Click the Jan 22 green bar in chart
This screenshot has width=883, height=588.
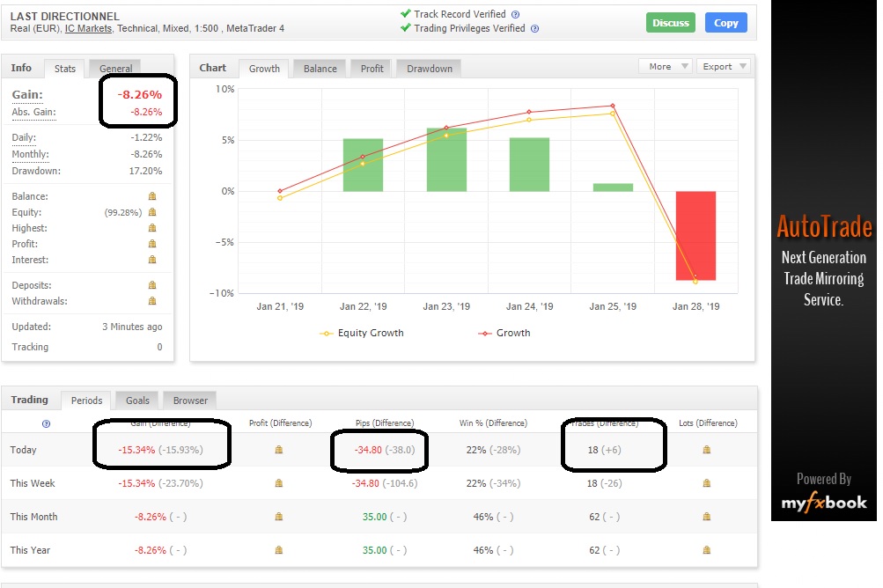click(364, 165)
